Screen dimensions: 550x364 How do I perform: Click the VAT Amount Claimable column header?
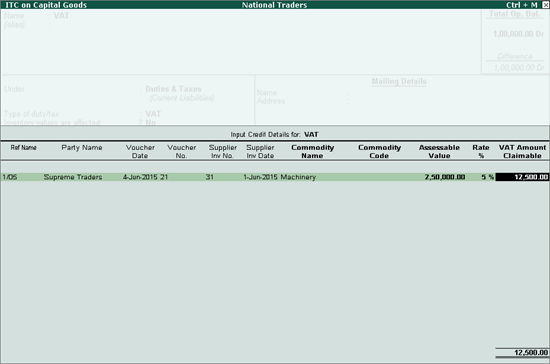coord(522,151)
